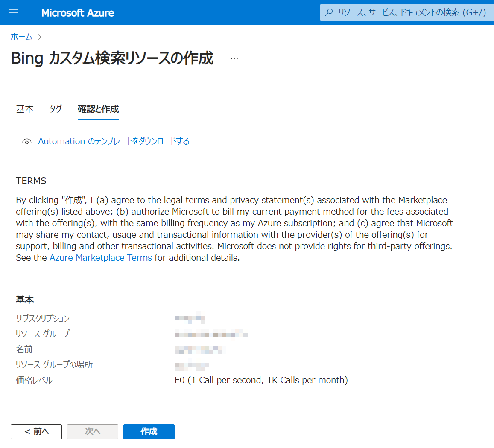
Task: Click the サブスクリプション label
Action: [x=43, y=318]
